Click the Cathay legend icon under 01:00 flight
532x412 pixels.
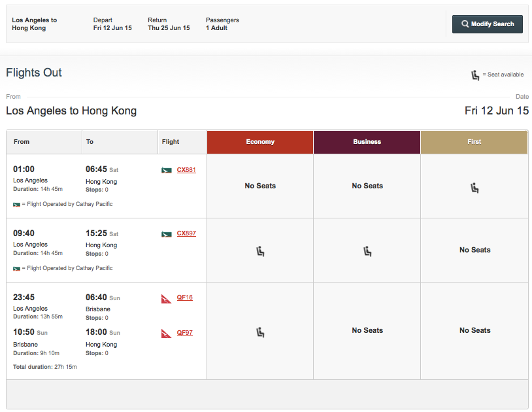click(17, 204)
